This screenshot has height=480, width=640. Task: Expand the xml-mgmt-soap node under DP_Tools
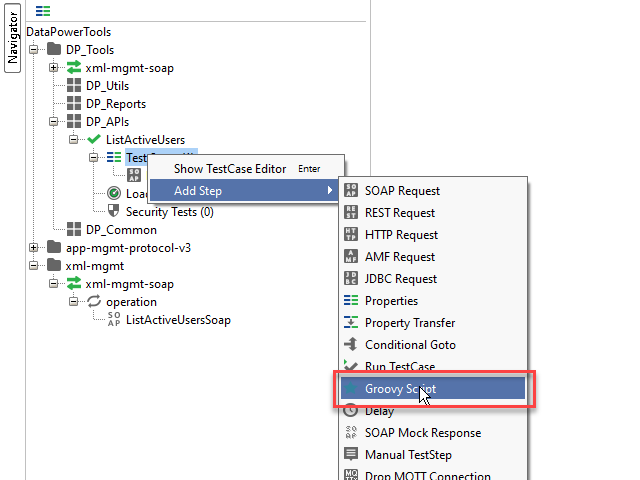tap(54, 68)
